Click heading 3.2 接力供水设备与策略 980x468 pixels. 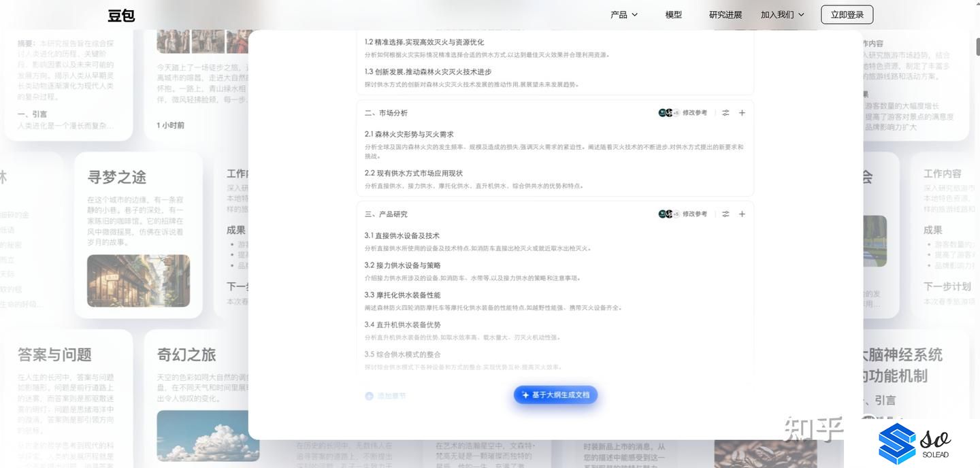(x=402, y=265)
